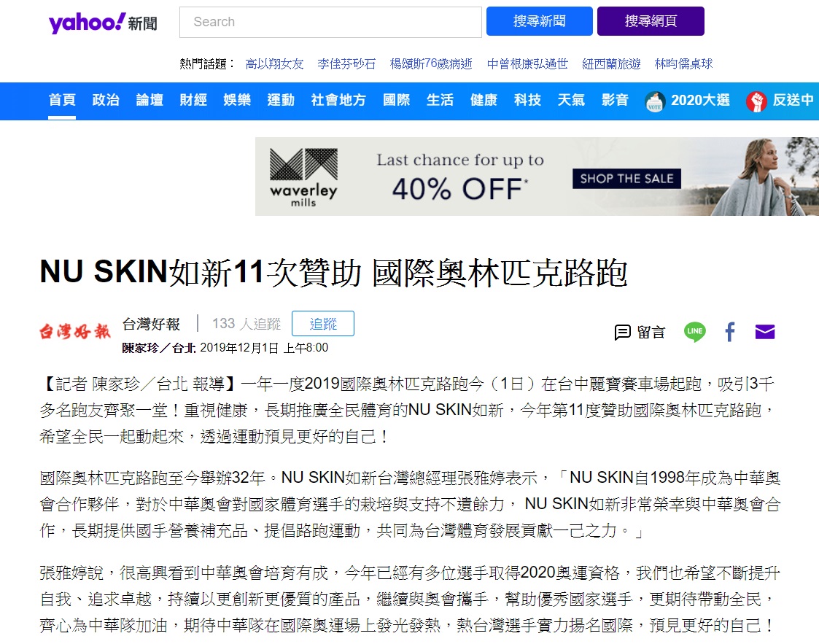Follow 台灣好報 with the 追蹤 button
Viewport: 819px width, 644px height.
323,324
